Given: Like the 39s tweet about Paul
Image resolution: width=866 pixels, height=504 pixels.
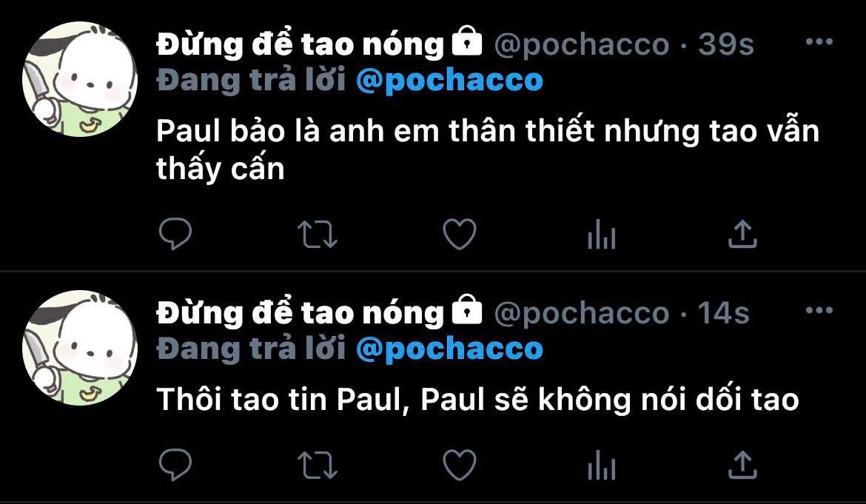Looking at the screenshot, I should click(x=460, y=234).
